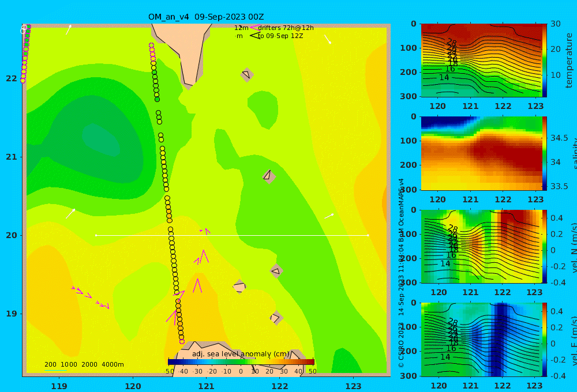Click the island marker just south of 21N
577x392 pixels.
point(269,176)
